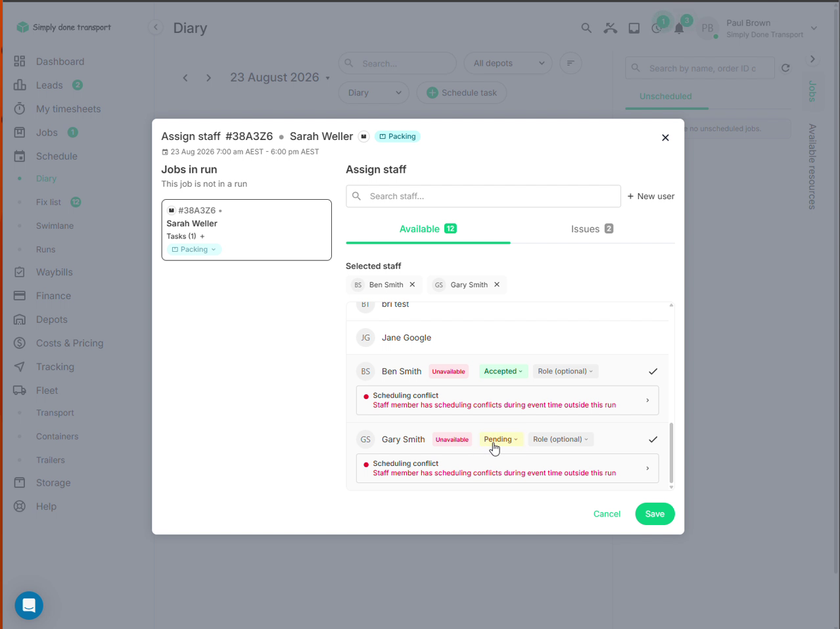Open the Dashboard sidebar icon
The height and width of the screenshot is (629, 840).
click(x=20, y=62)
